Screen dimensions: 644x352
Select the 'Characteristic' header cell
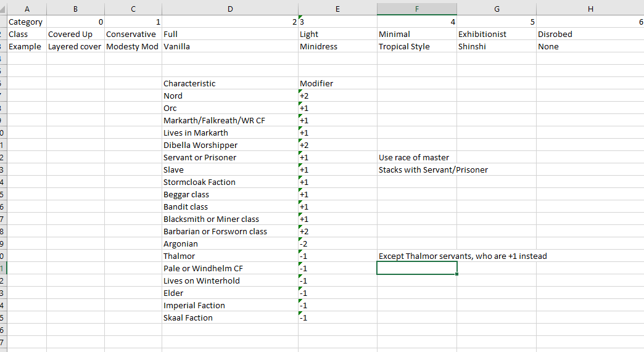(230, 83)
